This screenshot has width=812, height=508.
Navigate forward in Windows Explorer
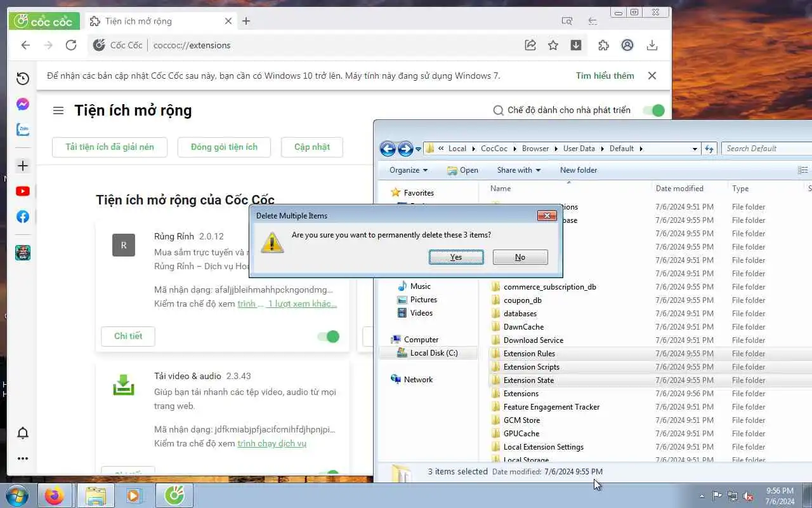click(x=405, y=149)
